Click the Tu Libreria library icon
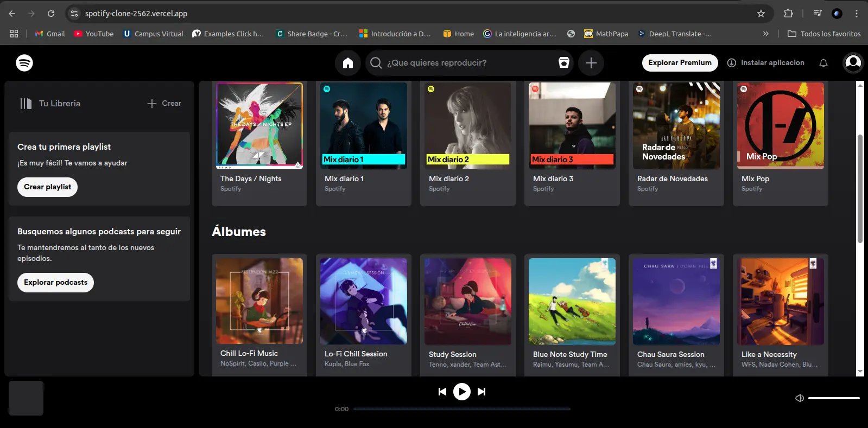The width and height of the screenshot is (868, 428). [x=26, y=104]
